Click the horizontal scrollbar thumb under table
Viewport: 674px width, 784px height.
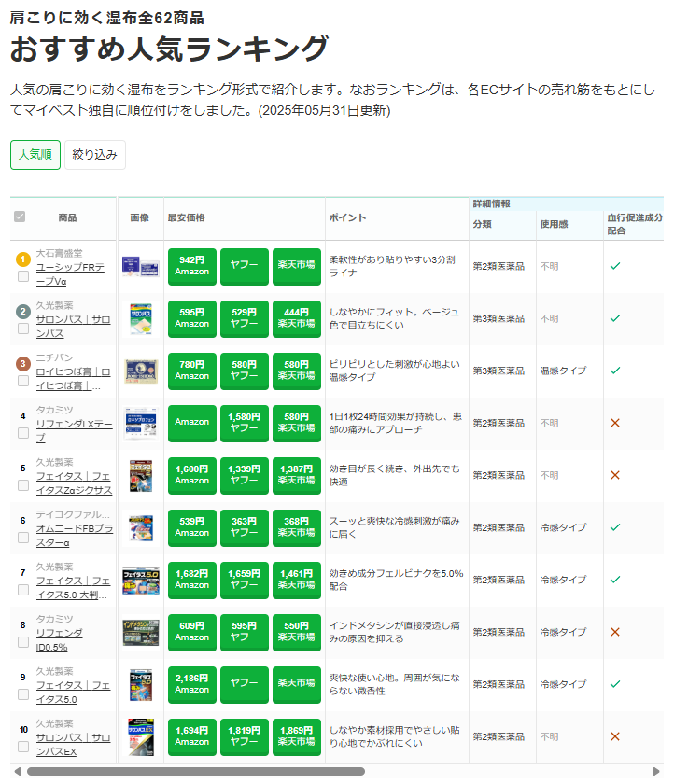point(195,772)
